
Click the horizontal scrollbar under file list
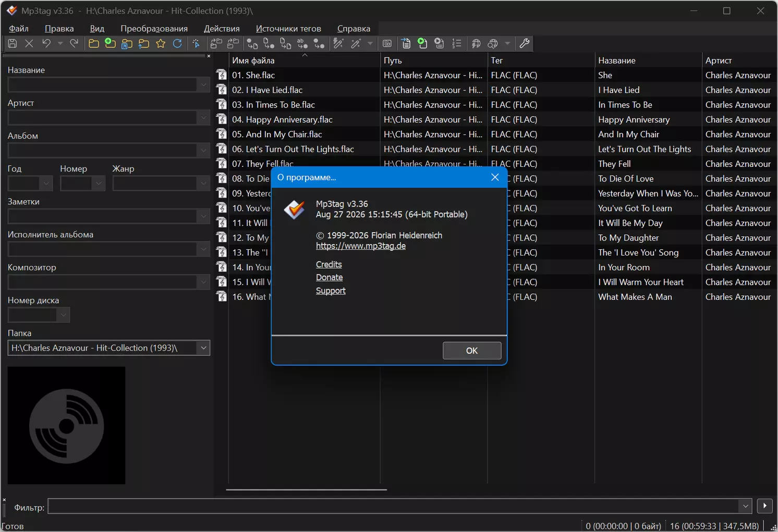coord(307,490)
